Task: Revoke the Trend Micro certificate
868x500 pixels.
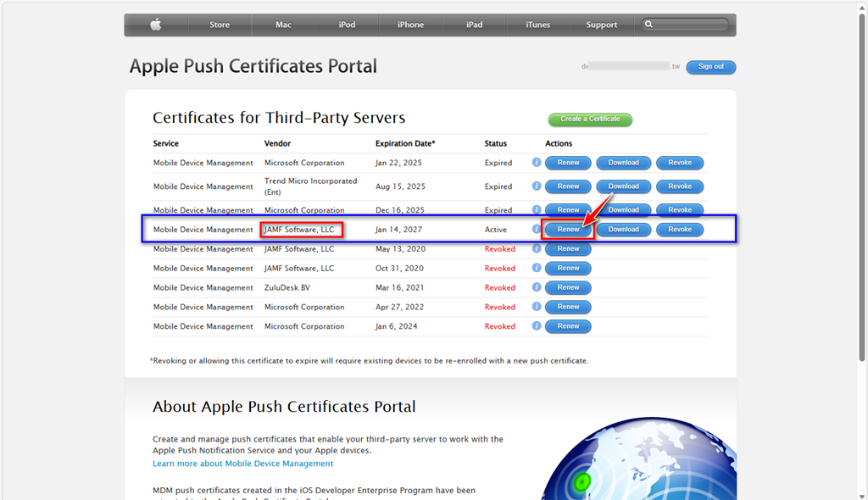Action: pos(680,186)
